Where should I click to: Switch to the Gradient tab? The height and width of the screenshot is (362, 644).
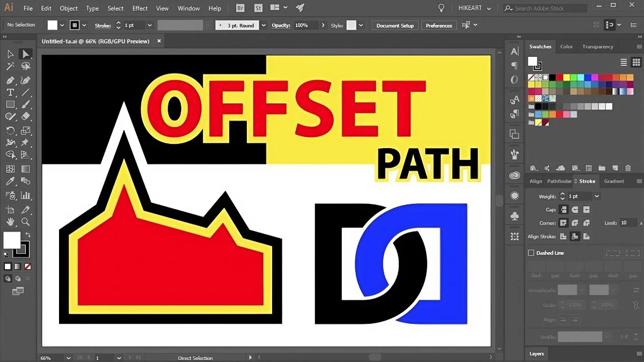click(x=614, y=181)
